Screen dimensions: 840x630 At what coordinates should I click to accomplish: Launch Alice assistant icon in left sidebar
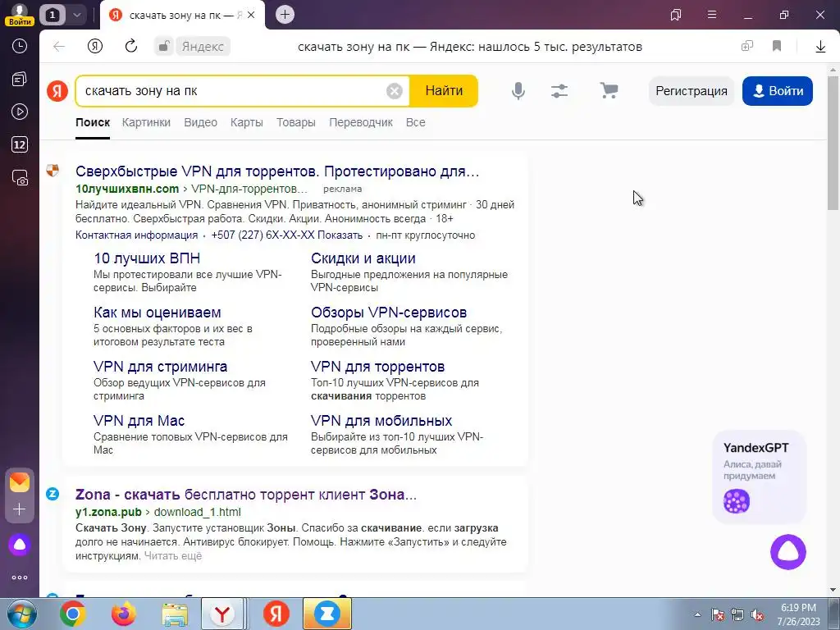20,545
